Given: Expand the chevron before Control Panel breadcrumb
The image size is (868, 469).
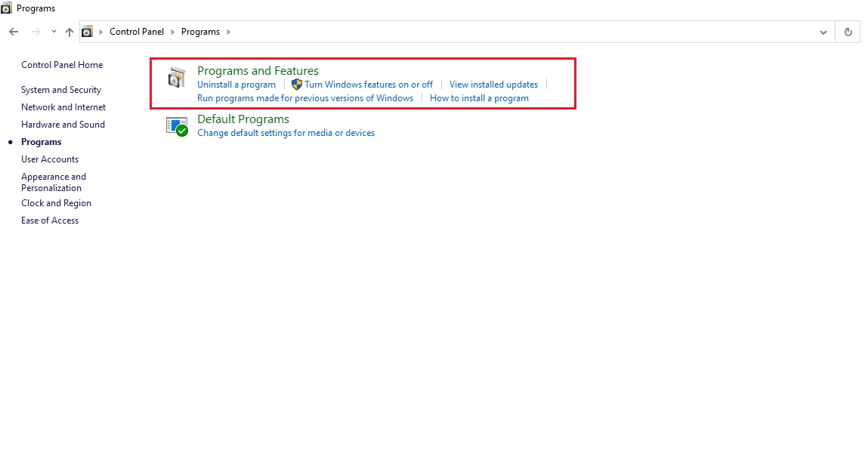Looking at the screenshot, I should (x=100, y=32).
